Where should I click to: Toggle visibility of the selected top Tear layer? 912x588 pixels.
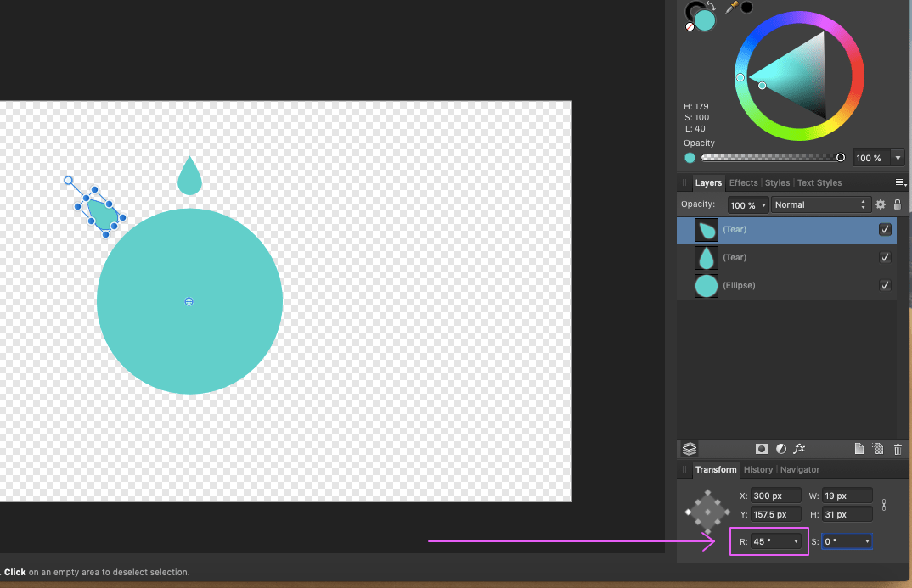885,230
